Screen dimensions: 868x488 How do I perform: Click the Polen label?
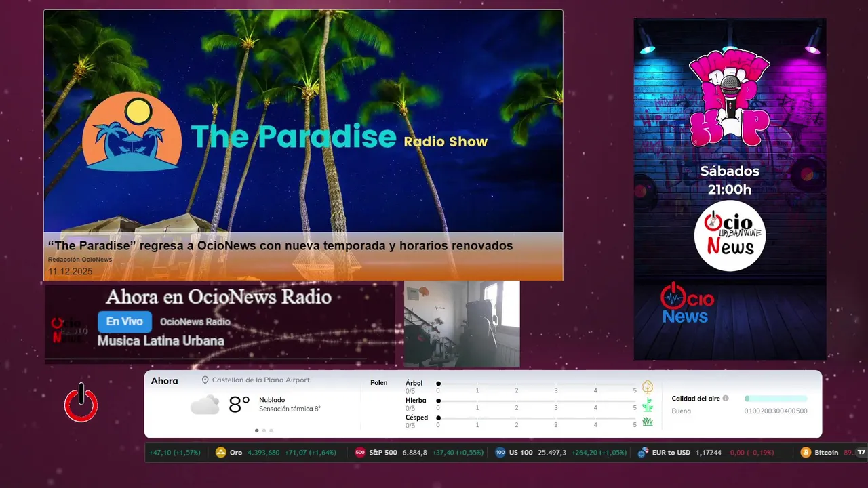(379, 383)
